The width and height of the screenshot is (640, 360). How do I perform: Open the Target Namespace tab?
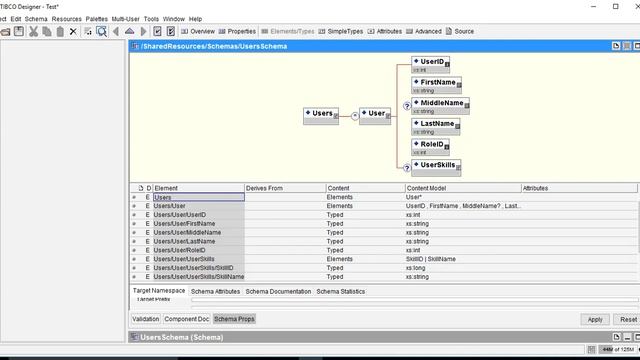pos(159,291)
